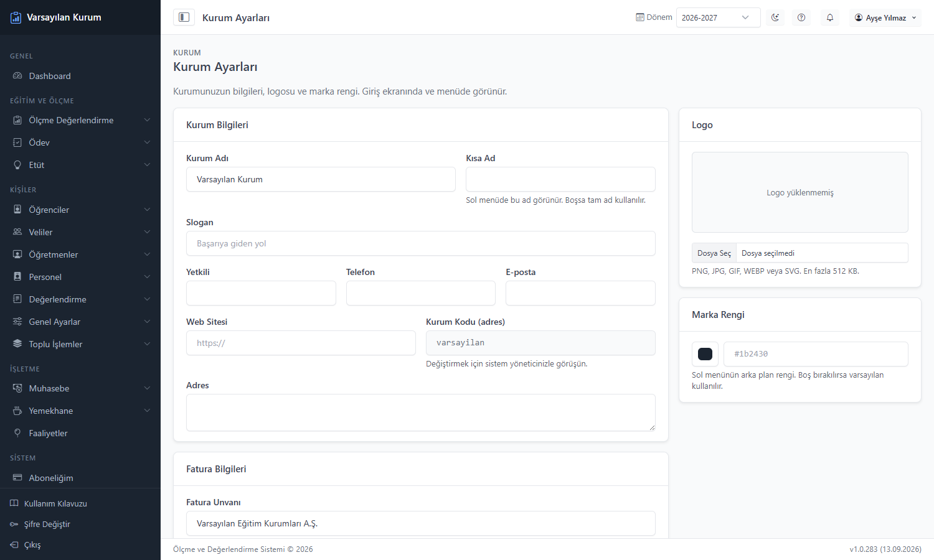Click the E-posta input field
The image size is (934, 560).
[580, 293]
